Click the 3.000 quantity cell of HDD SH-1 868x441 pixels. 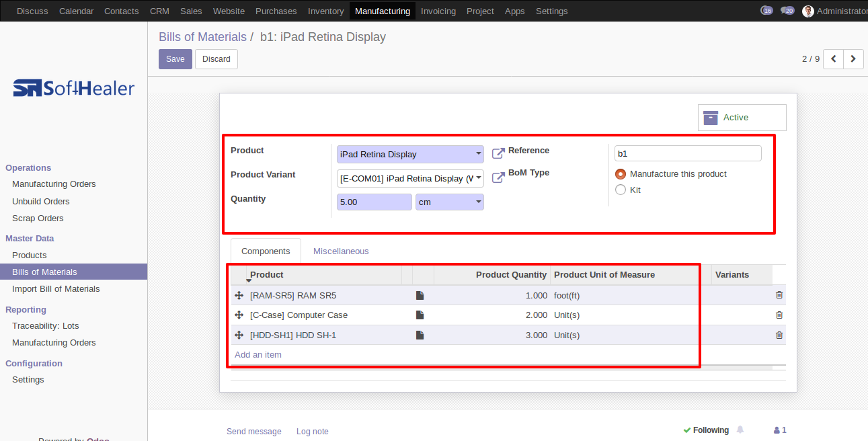coord(492,335)
